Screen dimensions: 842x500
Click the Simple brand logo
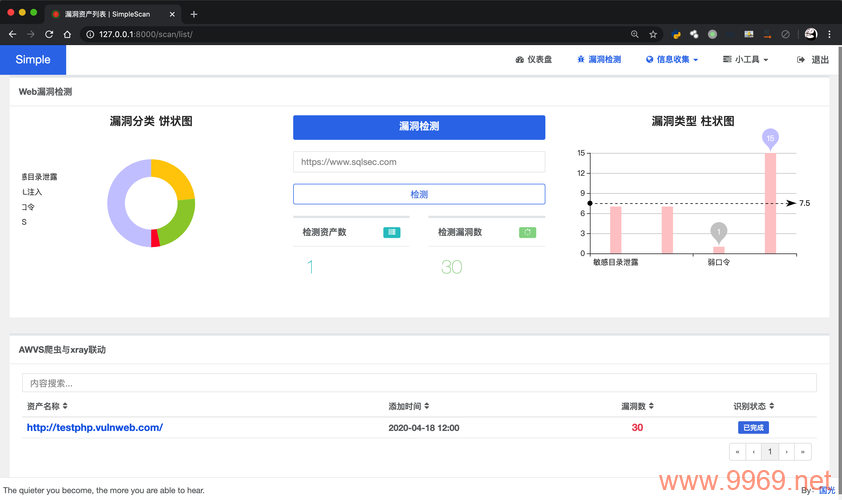33,60
